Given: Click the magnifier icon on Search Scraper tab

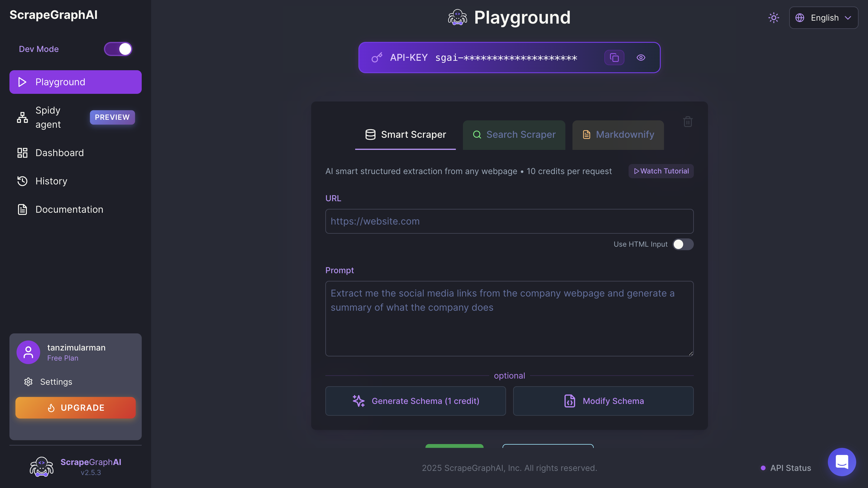Looking at the screenshot, I should click(477, 135).
